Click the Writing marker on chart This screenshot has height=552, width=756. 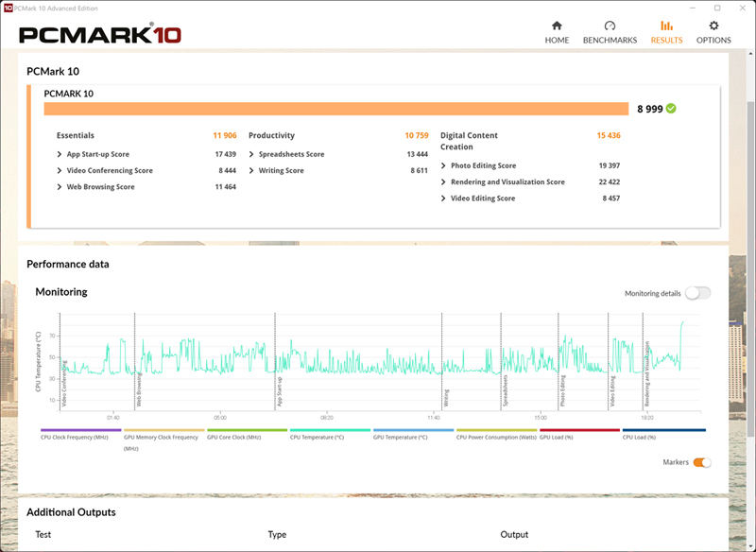pyautogui.click(x=446, y=398)
